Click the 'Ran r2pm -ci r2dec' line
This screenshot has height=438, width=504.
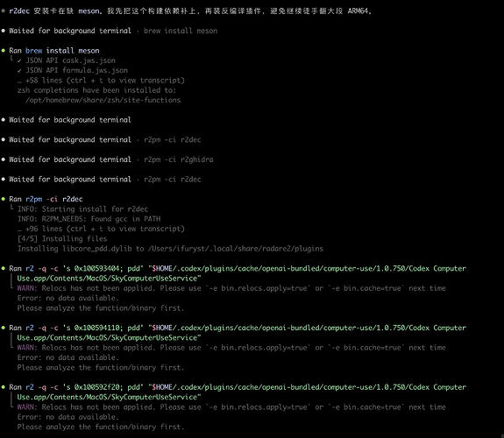[x=46, y=199]
